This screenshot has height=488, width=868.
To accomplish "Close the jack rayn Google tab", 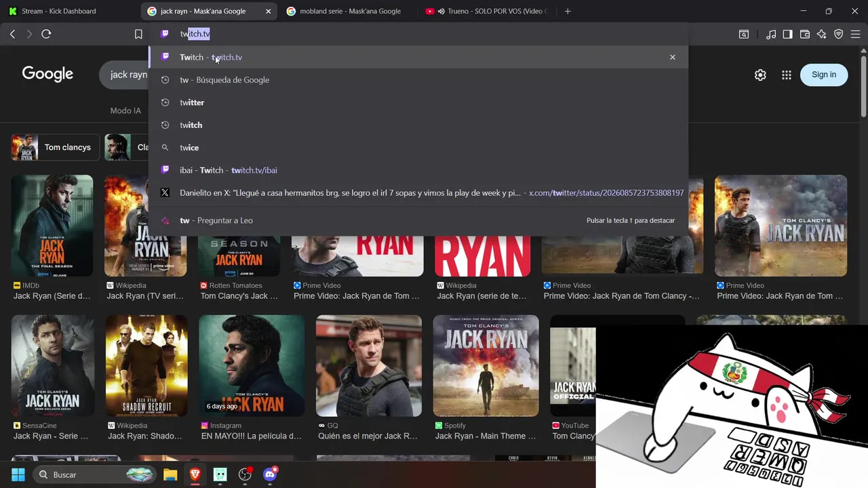I will tap(269, 11).
